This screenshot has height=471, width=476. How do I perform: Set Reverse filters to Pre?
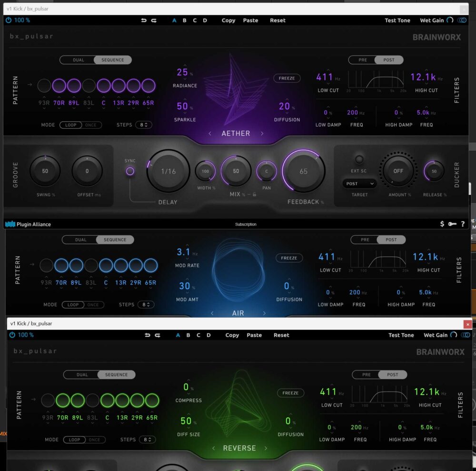pos(366,374)
